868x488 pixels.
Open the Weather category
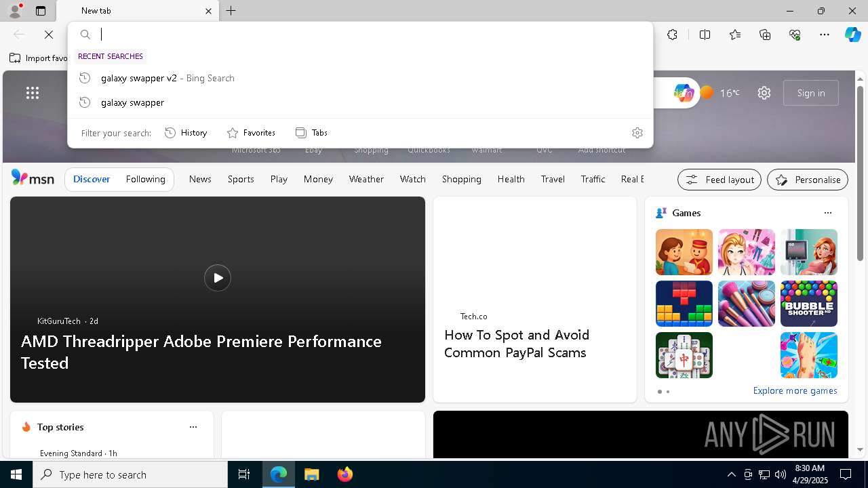[x=366, y=179]
